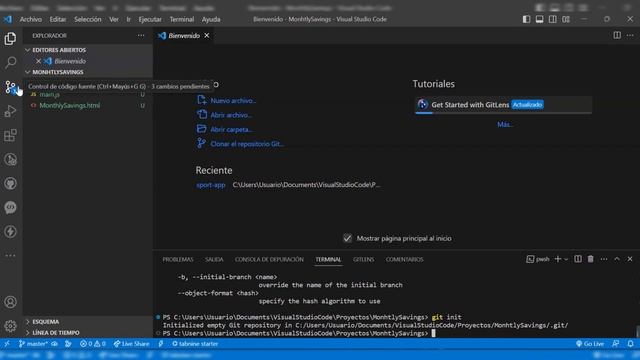The height and width of the screenshot is (360, 640).
Task: Click the master branch in status bar
Action: coord(33,344)
